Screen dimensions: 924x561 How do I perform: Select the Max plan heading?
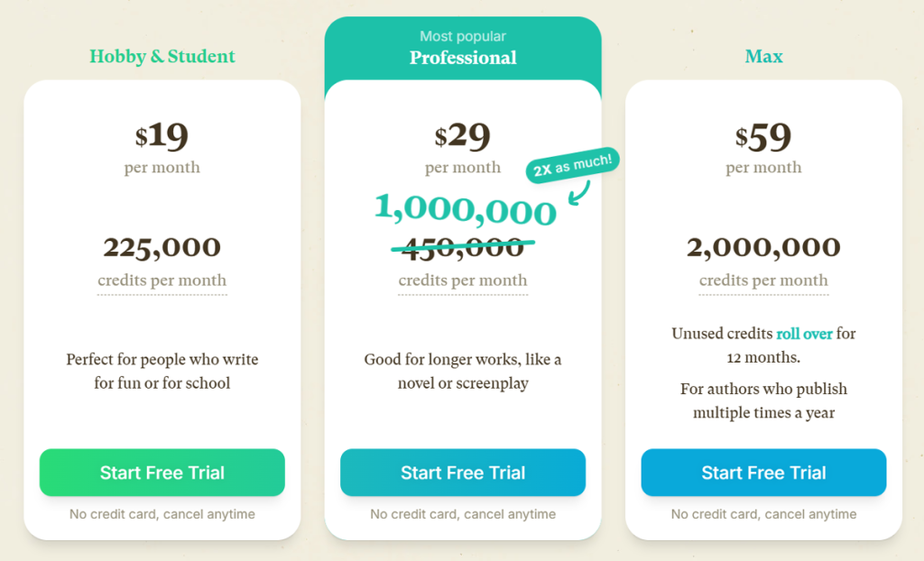763,56
